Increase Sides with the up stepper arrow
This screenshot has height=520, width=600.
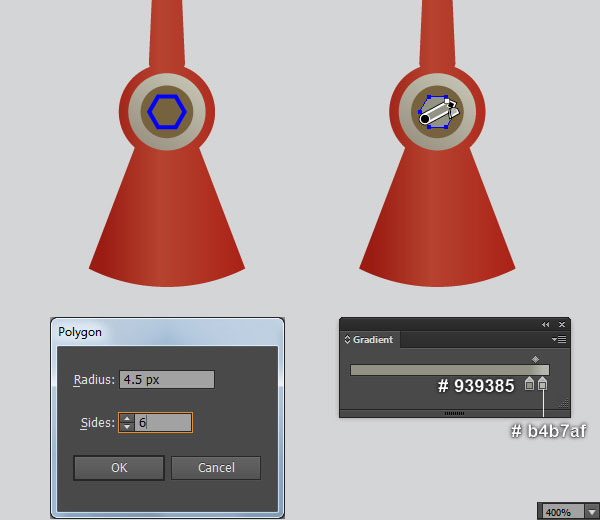point(127,418)
